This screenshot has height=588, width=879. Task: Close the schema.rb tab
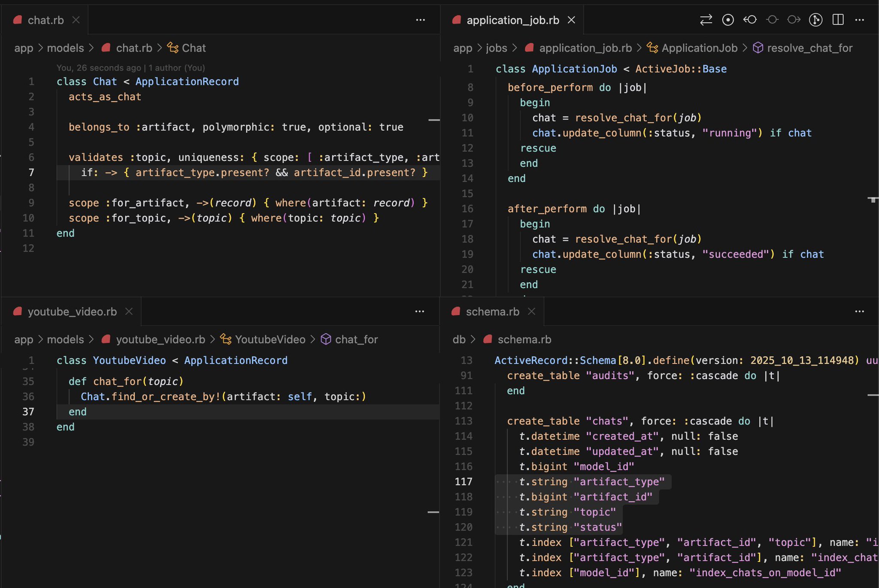(x=531, y=312)
